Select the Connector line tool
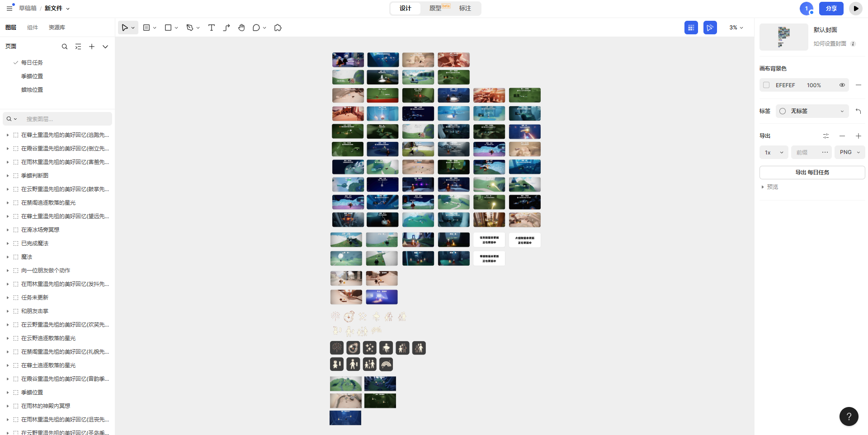868x435 pixels. (226, 28)
